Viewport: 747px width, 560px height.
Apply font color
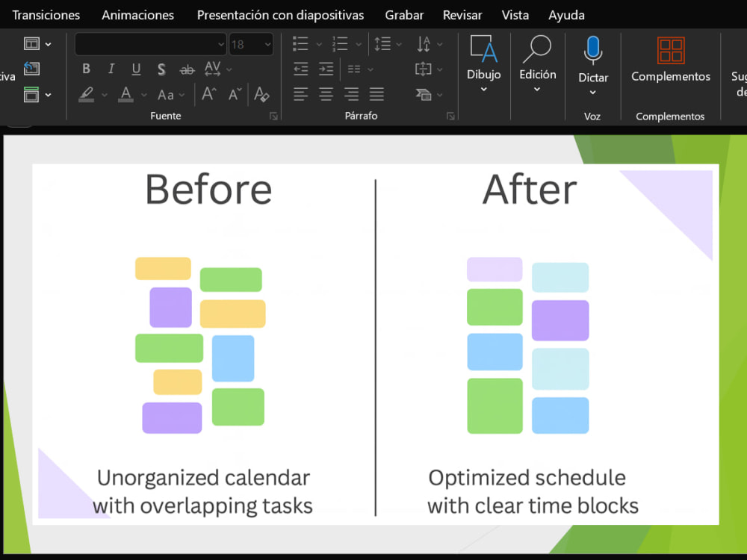point(125,94)
